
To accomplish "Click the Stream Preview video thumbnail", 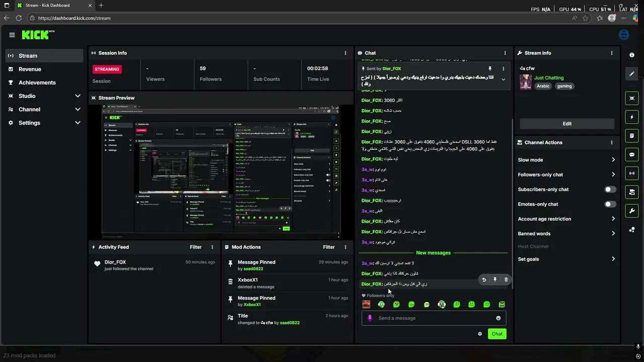I will pyautogui.click(x=221, y=171).
